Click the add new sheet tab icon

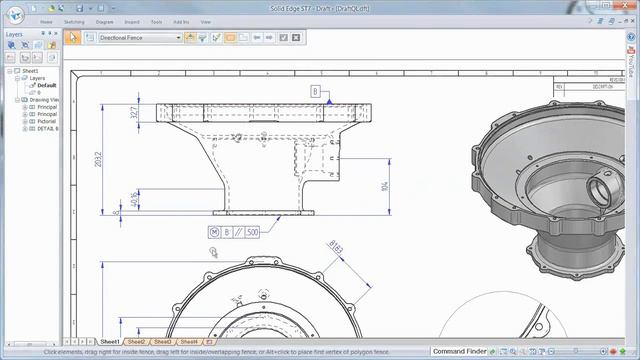click(x=210, y=342)
